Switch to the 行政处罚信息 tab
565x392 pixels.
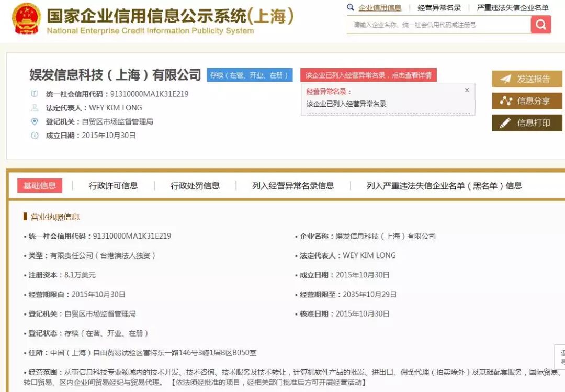coord(195,186)
